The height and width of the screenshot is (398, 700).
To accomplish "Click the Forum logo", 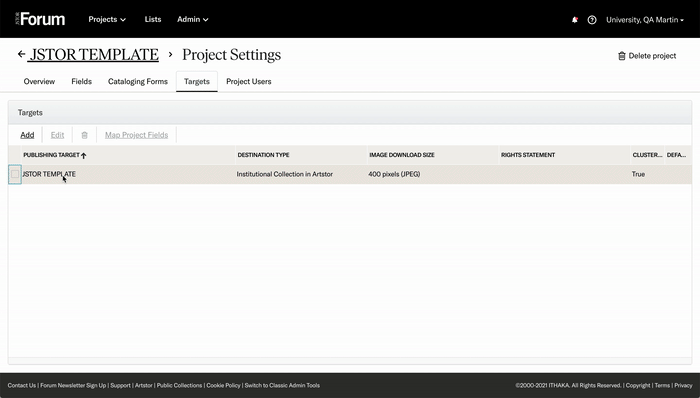I will pyautogui.click(x=40, y=19).
